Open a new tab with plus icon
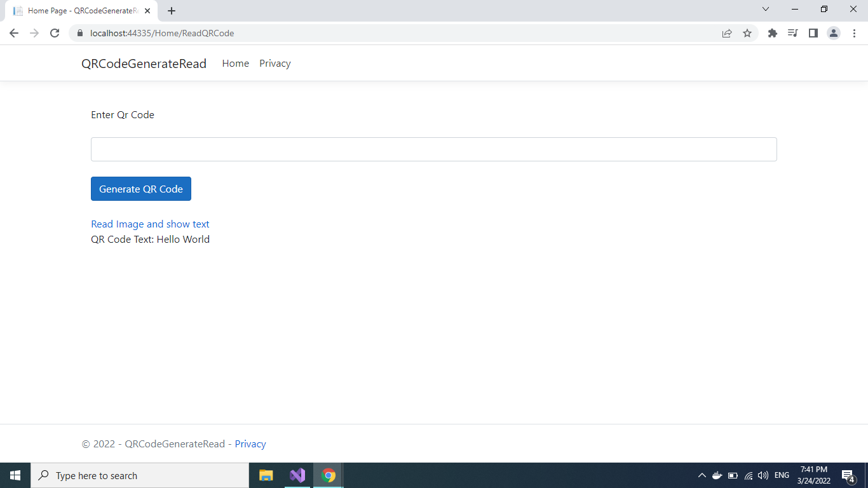The width and height of the screenshot is (868, 488). pos(172,11)
